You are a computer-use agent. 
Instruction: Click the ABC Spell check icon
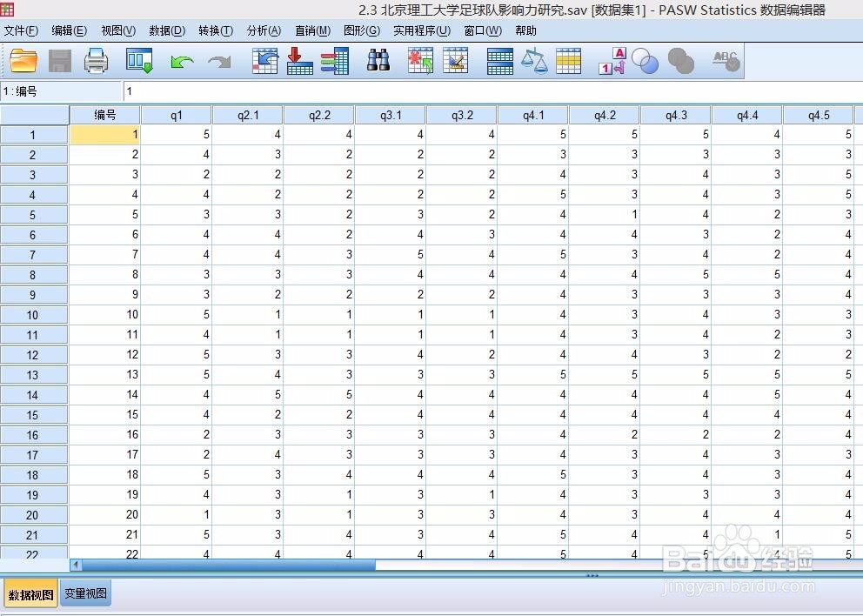tap(726, 61)
